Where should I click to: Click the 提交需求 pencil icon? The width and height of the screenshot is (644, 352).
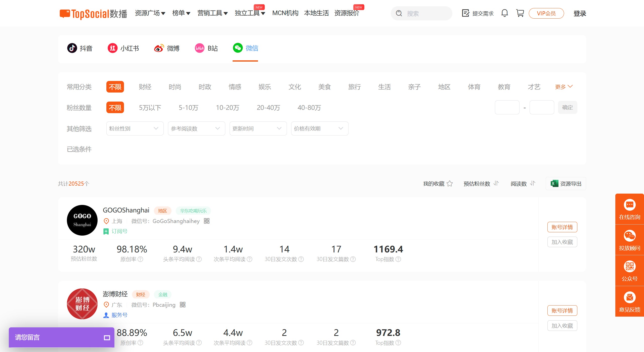coord(466,13)
